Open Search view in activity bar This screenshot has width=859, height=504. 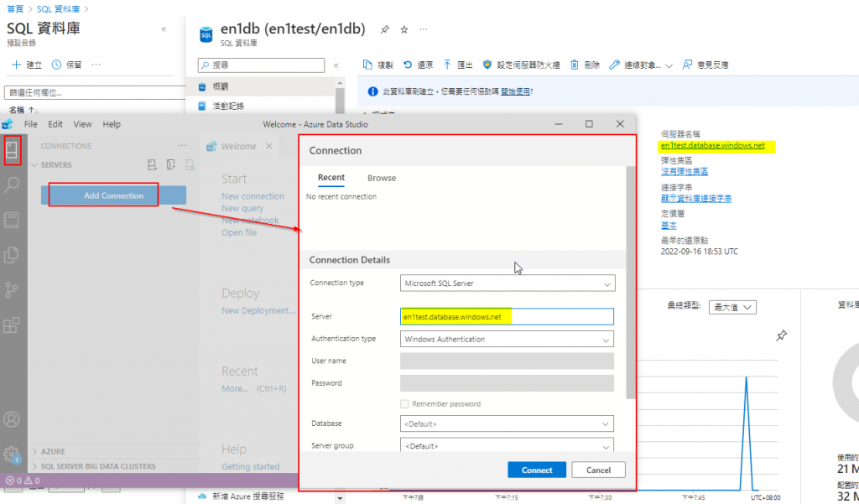pos(12,184)
